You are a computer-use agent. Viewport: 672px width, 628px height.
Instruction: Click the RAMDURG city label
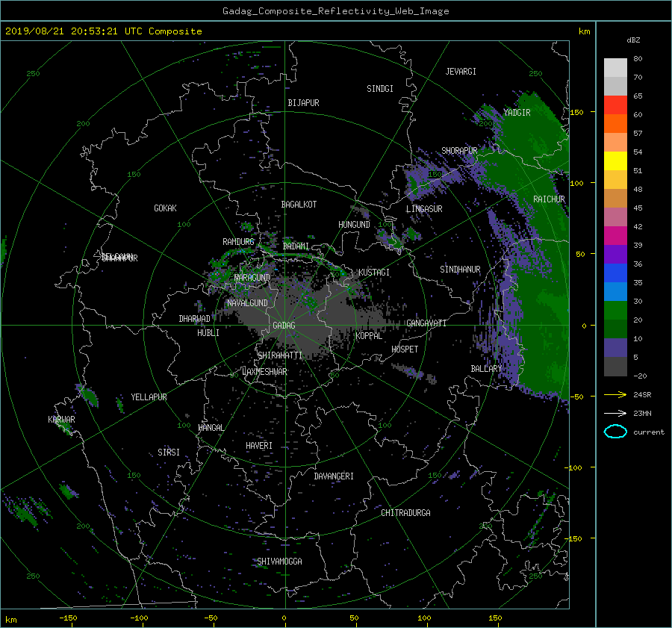click(238, 242)
